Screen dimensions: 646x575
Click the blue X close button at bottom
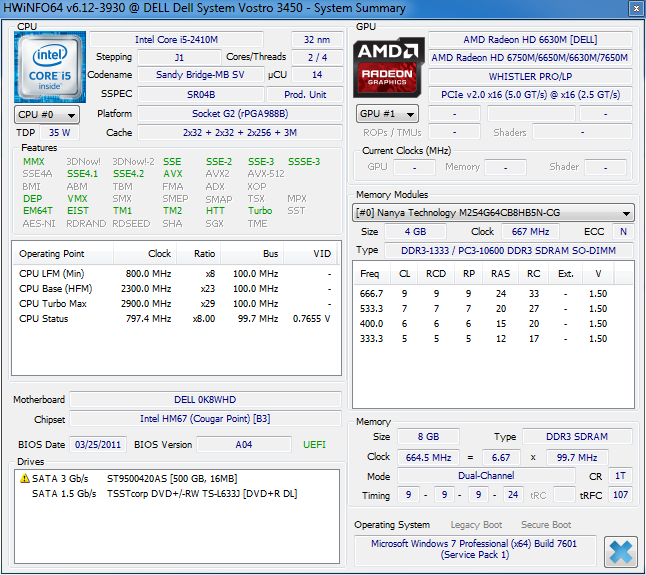(x=620, y=551)
